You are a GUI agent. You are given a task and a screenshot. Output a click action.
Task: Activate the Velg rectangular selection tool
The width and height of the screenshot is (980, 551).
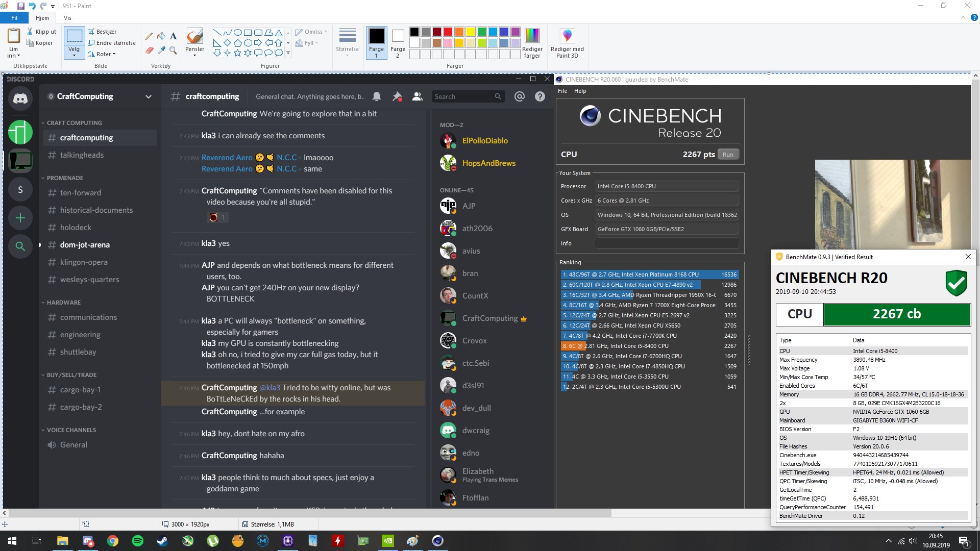(x=74, y=36)
